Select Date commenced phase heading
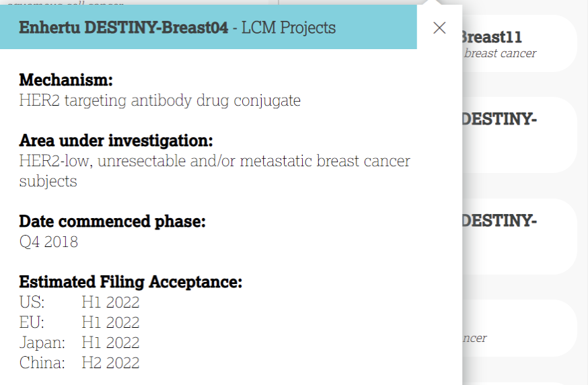The height and width of the screenshot is (385, 588). pyautogui.click(x=112, y=221)
